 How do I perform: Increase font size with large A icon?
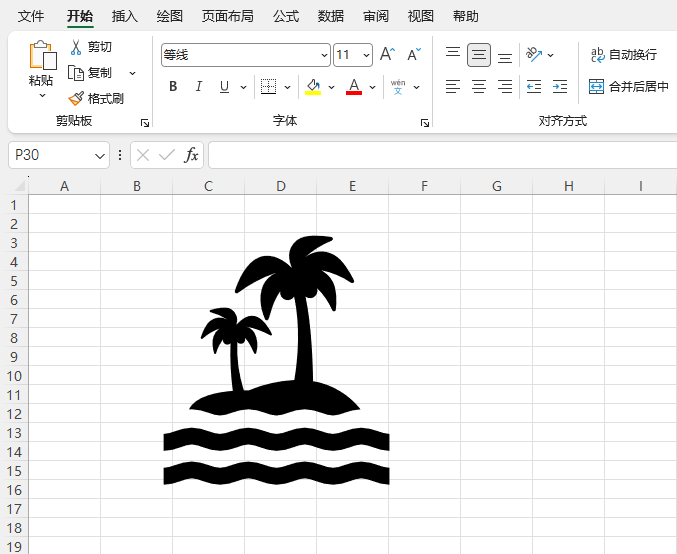[x=387, y=54]
